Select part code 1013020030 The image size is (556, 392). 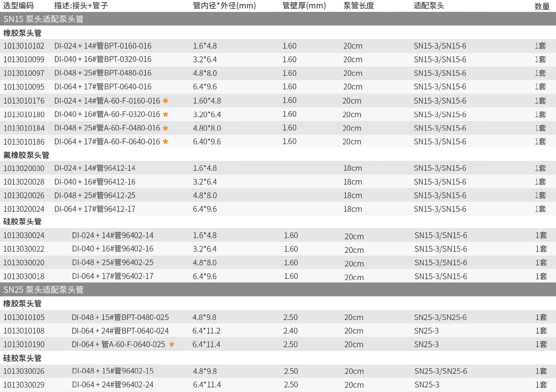coord(24,168)
